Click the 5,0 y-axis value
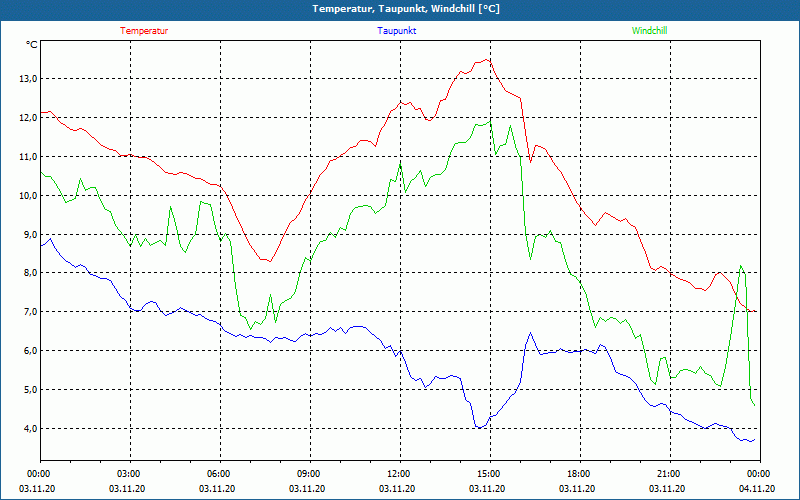 [x=30, y=389]
